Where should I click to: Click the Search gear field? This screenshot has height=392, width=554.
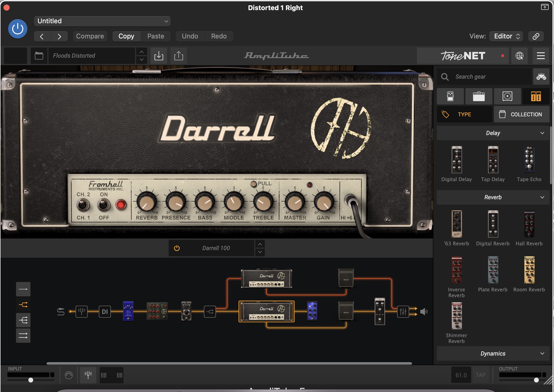pyautogui.click(x=484, y=77)
